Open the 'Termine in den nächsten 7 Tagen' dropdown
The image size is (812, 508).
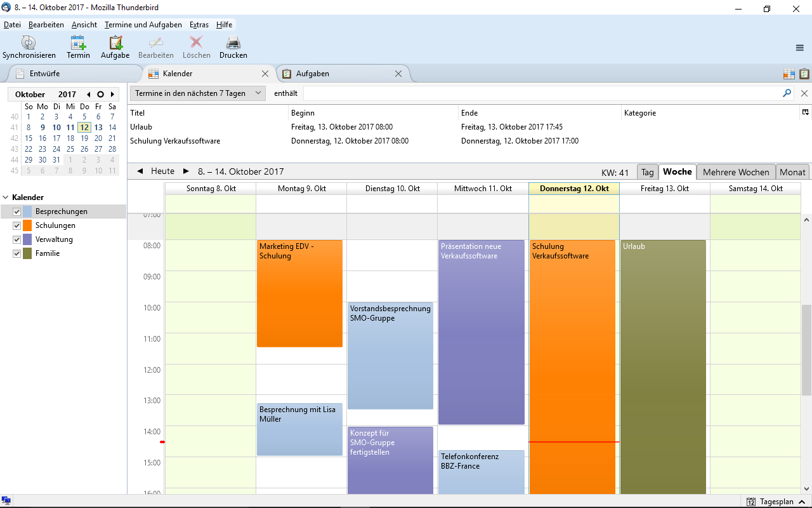198,93
